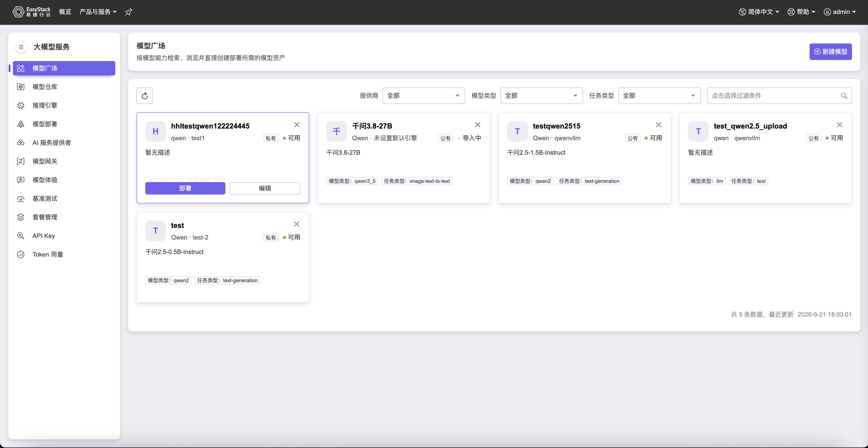Screen dimensions: 868x448
Task: Click the 模型广场 sidebar item
Action: click(64, 68)
